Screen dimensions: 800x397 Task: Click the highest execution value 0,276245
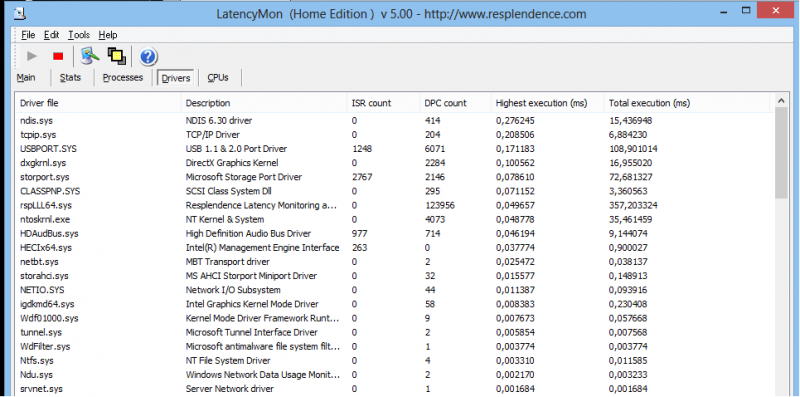click(515, 121)
